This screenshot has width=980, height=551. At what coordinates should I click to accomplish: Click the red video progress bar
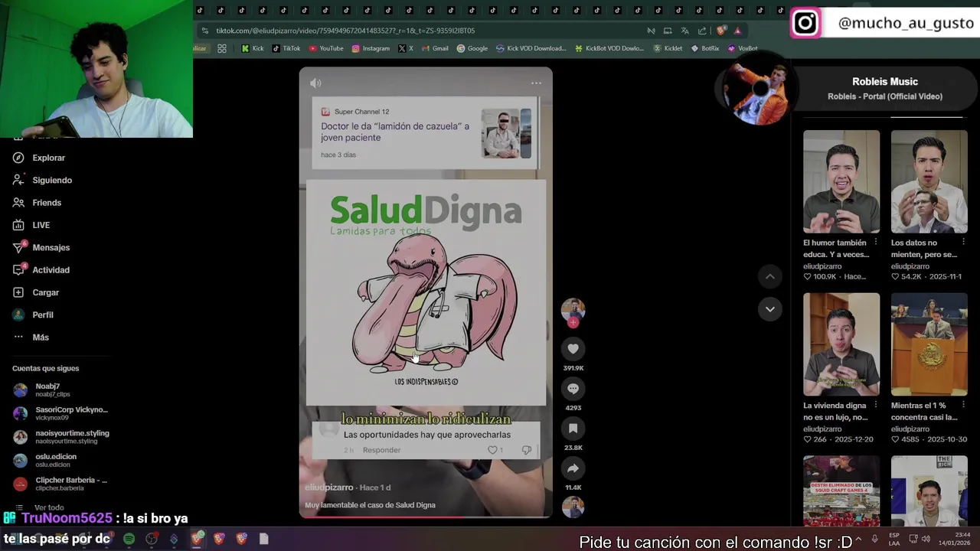point(426,517)
